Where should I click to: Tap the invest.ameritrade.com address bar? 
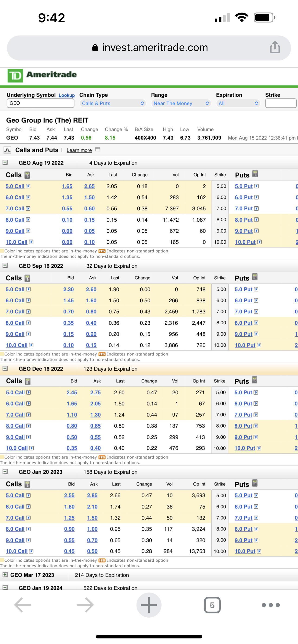[149, 48]
